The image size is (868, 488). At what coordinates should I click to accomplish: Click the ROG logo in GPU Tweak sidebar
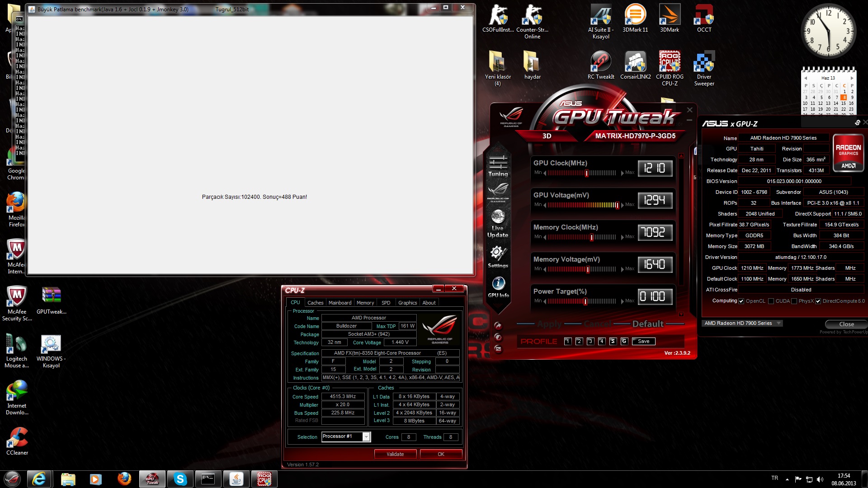pos(498,192)
